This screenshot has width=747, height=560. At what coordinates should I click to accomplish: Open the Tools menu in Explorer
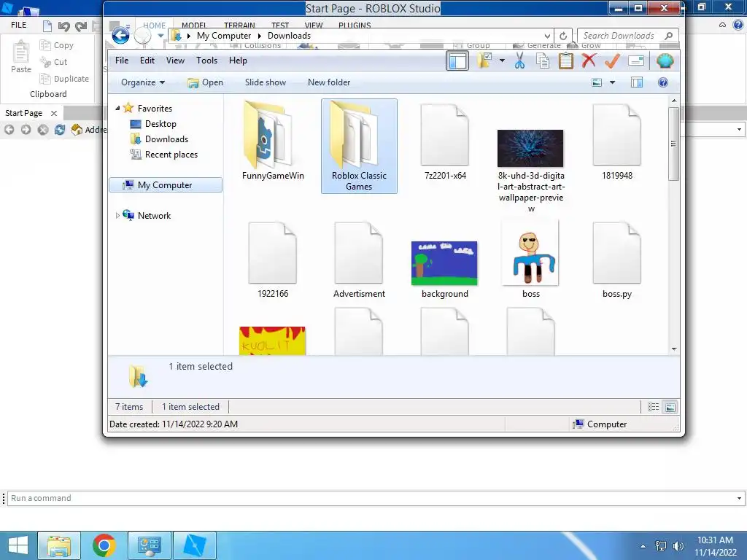pyautogui.click(x=206, y=61)
